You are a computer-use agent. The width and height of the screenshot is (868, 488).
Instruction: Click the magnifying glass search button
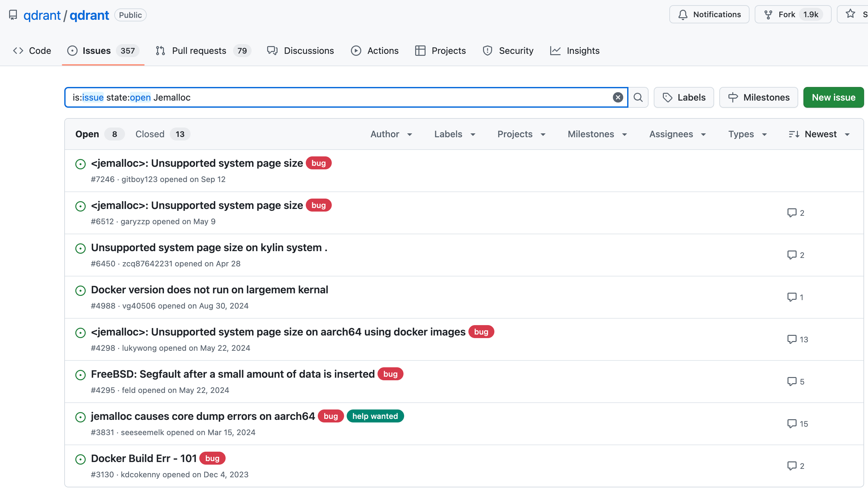[638, 97]
